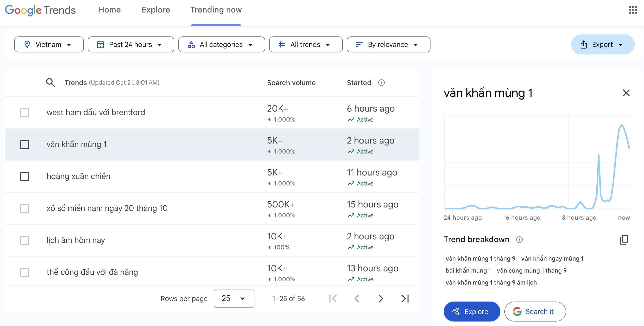Click the Export share icon
Viewport: 644px width, 326px height.
pos(584,44)
